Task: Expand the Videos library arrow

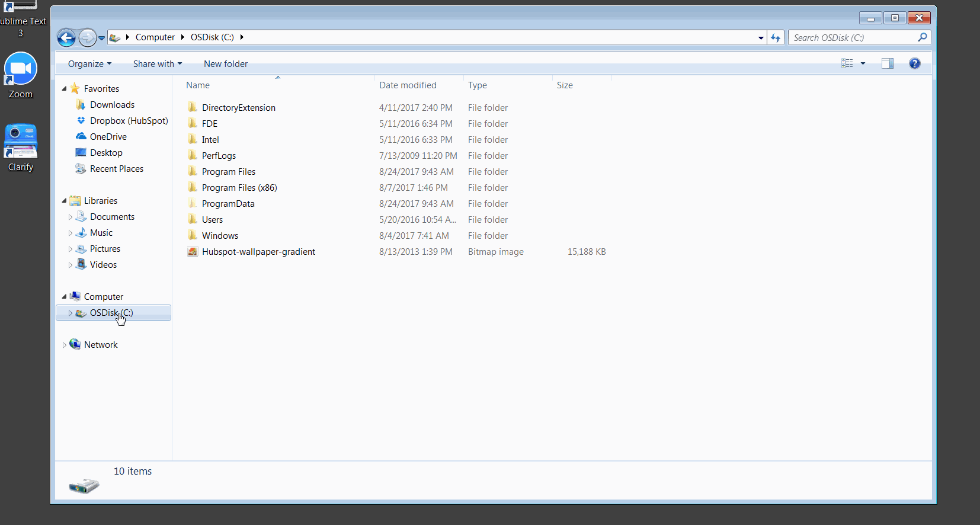Action: click(x=71, y=265)
